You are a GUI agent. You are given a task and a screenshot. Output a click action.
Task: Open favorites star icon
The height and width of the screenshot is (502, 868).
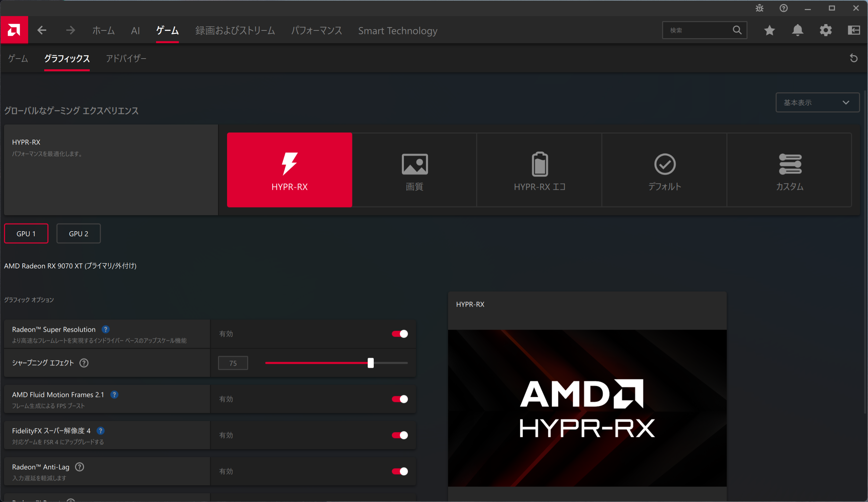769,30
